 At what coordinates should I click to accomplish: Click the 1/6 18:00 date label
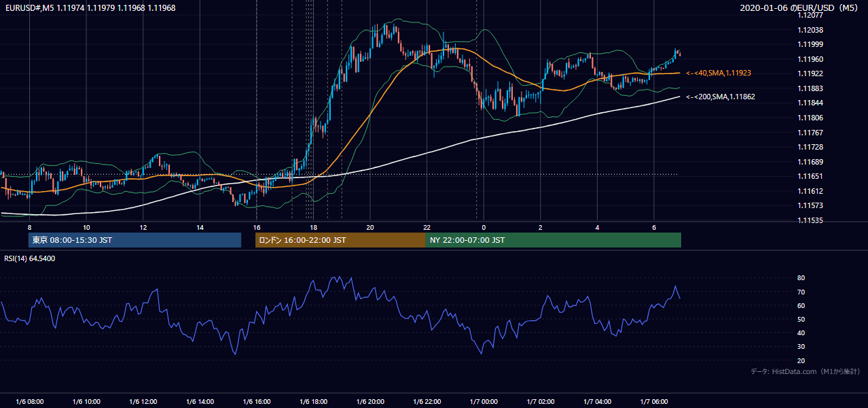click(313, 401)
